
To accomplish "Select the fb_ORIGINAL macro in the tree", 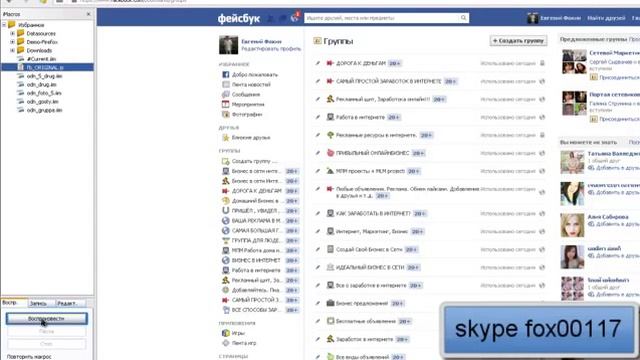I will coord(45,67).
